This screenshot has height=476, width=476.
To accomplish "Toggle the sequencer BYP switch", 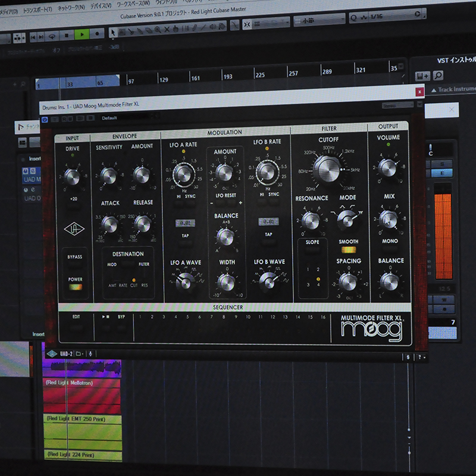I will 121,327.
